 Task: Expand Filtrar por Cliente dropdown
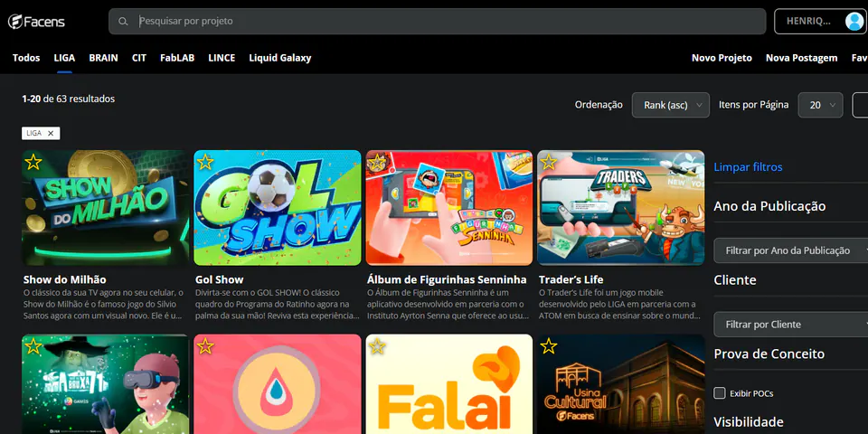791,325
